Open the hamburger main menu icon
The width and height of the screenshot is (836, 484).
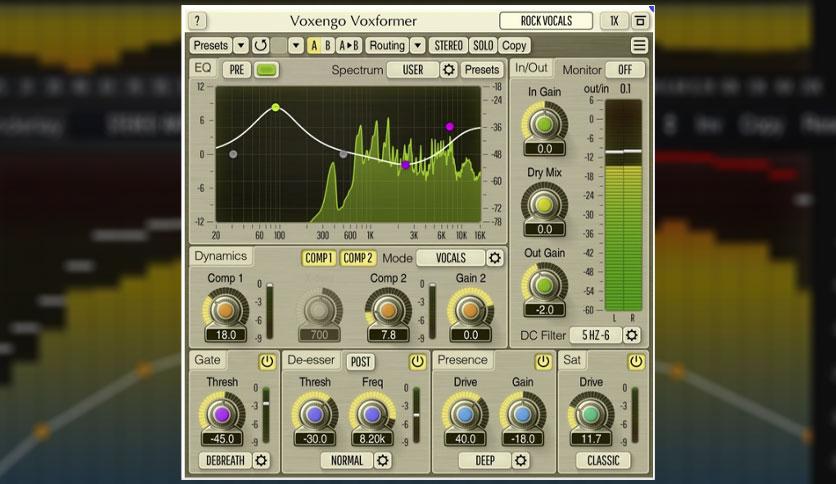(x=639, y=45)
